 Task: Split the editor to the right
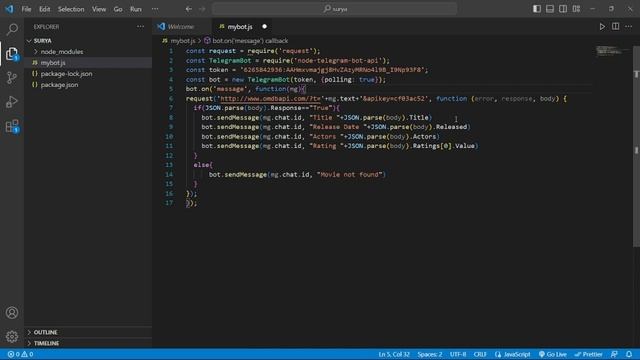(616, 27)
